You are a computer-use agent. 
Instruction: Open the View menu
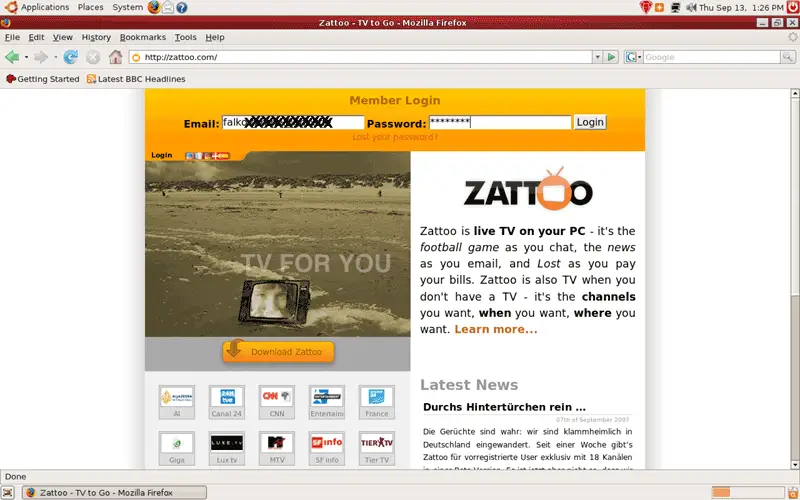pyautogui.click(x=63, y=37)
